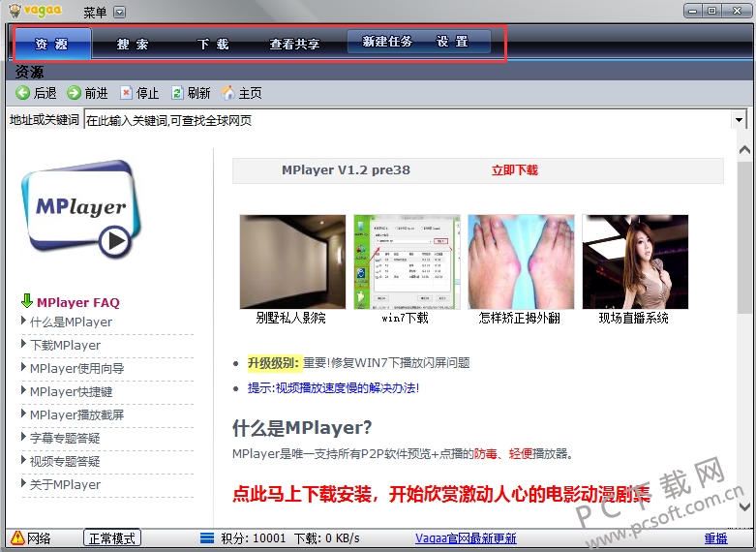Click the 新建任务 button

coord(387,42)
